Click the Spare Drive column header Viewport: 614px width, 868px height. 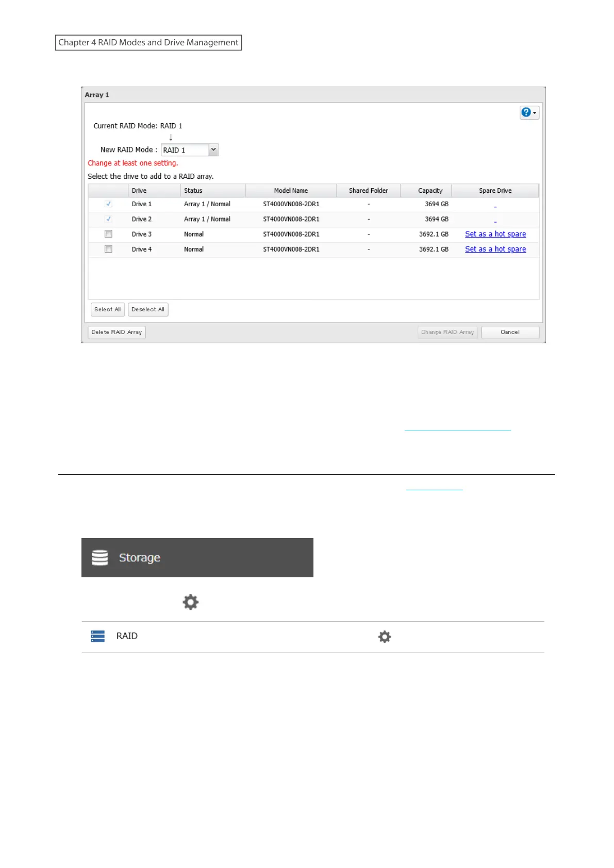[x=495, y=191]
